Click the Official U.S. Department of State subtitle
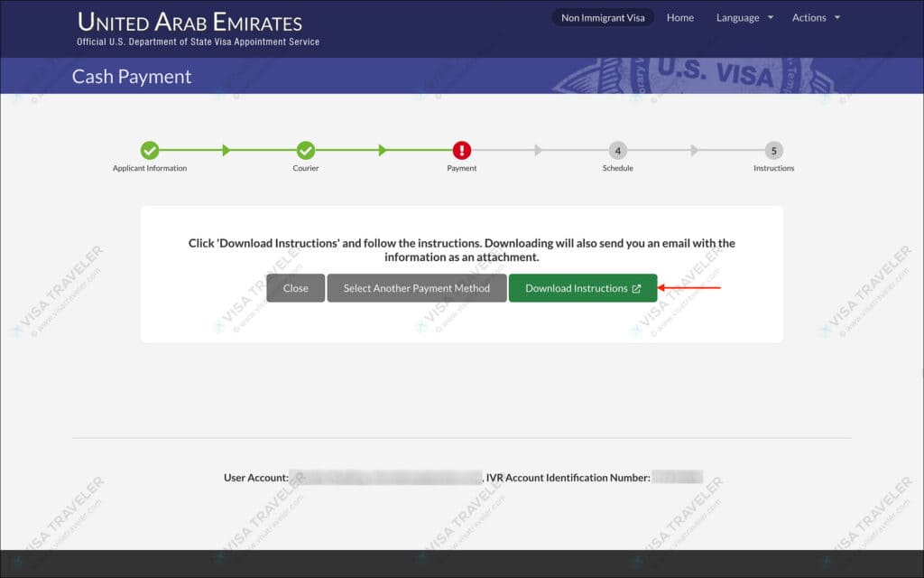This screenshot has width=924, height=578. click(198, 42)
